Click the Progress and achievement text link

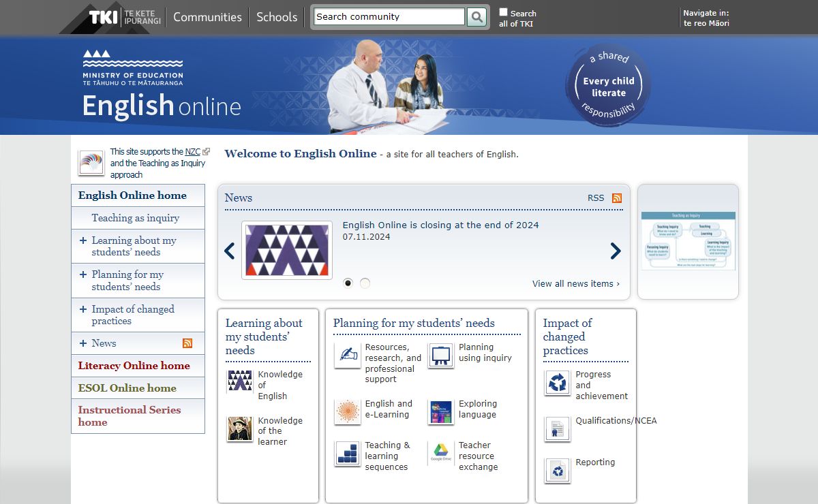(602, 385)
